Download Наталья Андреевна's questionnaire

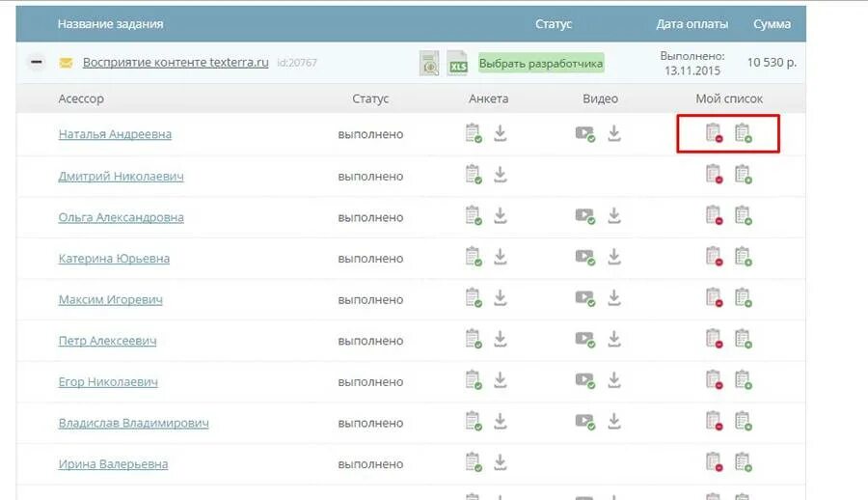[x=501, y=133]
